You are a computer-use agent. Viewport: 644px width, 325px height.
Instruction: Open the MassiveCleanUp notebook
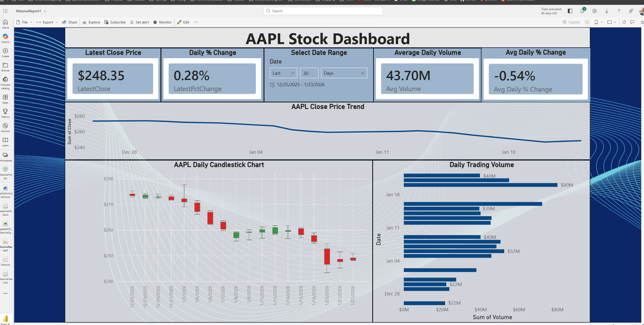(x=5, y=277)
